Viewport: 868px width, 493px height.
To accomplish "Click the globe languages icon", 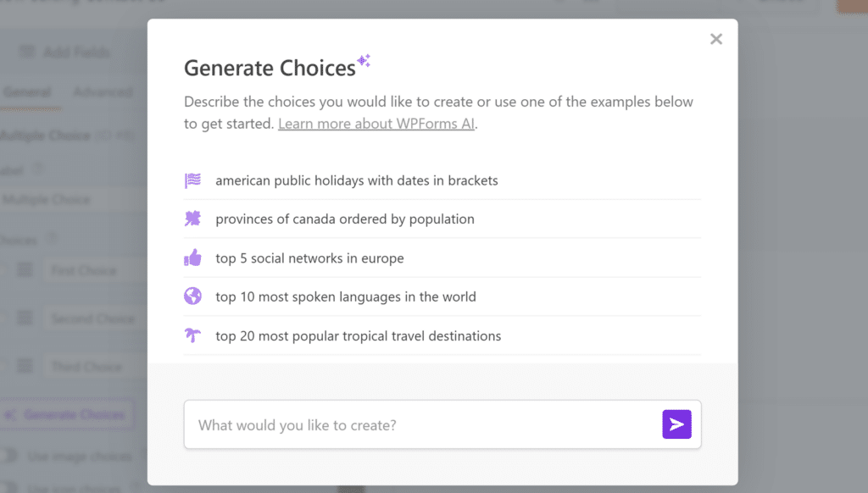I will pyautogui.click(x=192, y=296).
